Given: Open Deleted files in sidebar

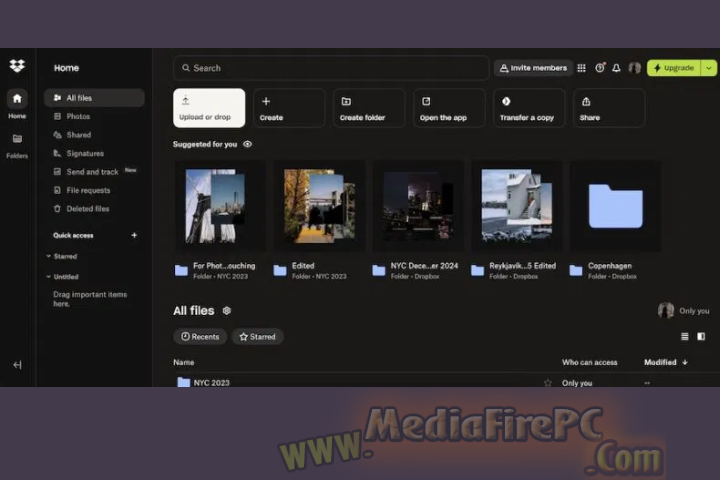Looking at the screenshot, I should [94, 209].
